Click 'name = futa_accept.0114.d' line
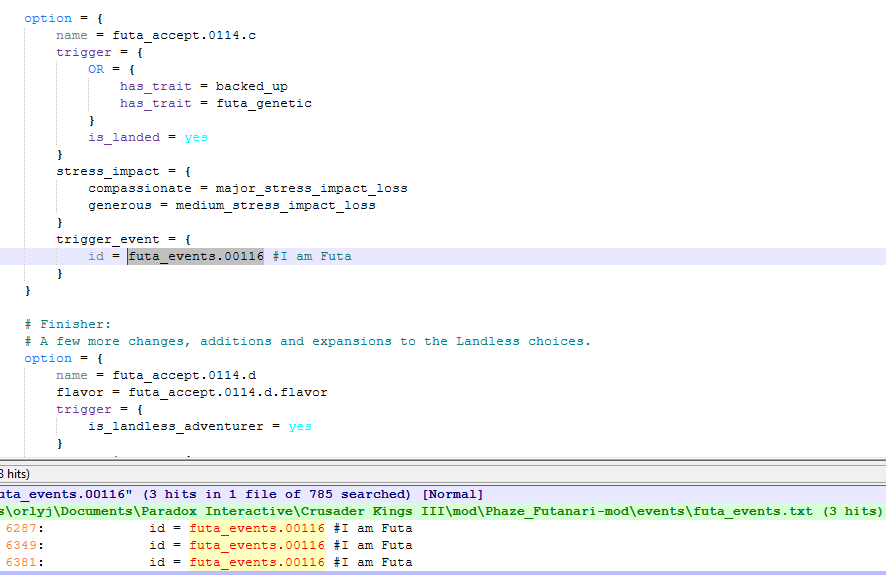 156,375
